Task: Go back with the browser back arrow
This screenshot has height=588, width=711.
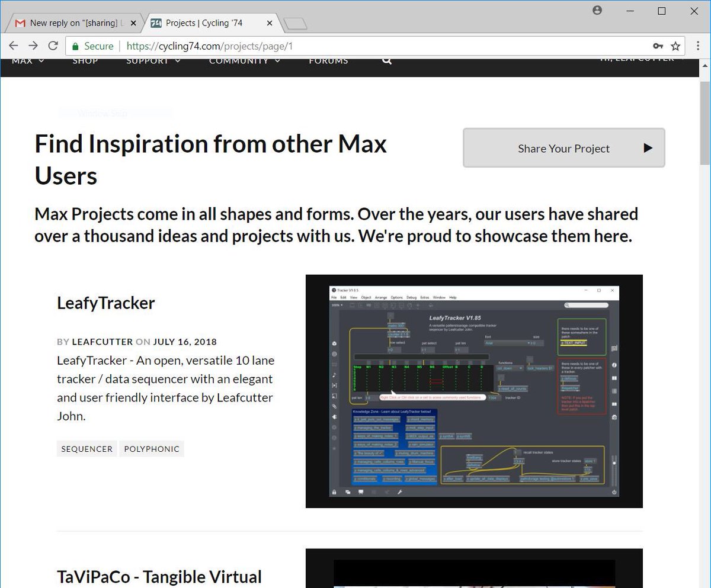Action: click(x=14, y=46)
